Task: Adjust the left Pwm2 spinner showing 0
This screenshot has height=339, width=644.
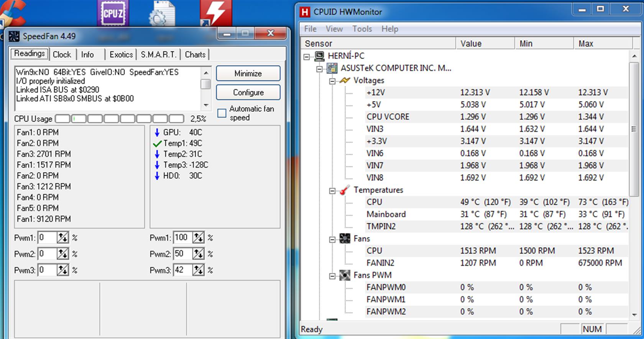Action: point(63,254)
